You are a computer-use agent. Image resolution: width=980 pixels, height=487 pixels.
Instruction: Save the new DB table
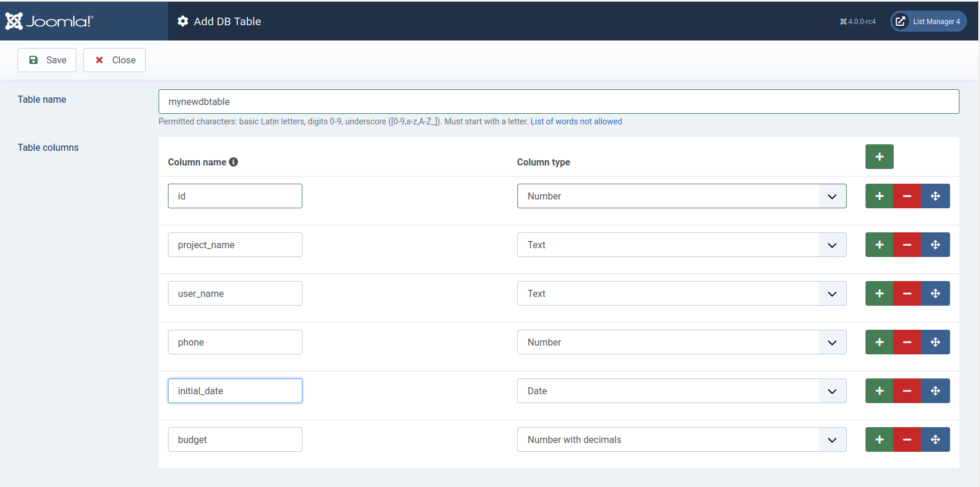click(47, 60)
